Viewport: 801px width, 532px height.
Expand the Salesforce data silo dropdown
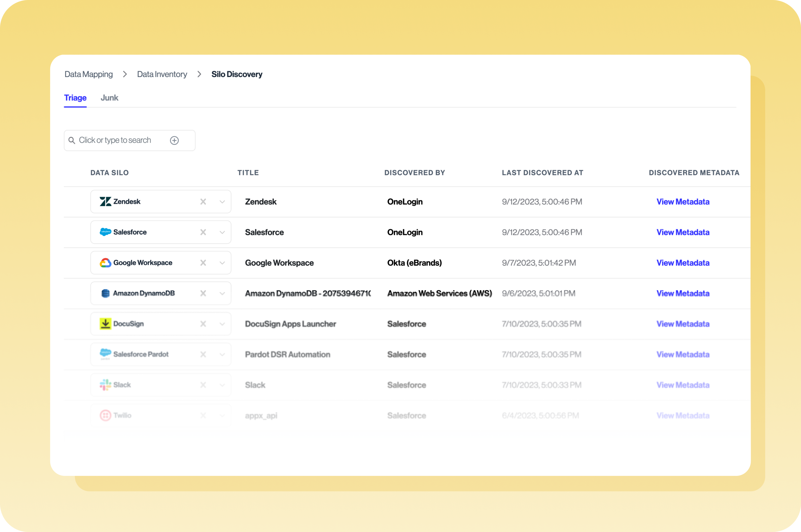coord(222,232)
